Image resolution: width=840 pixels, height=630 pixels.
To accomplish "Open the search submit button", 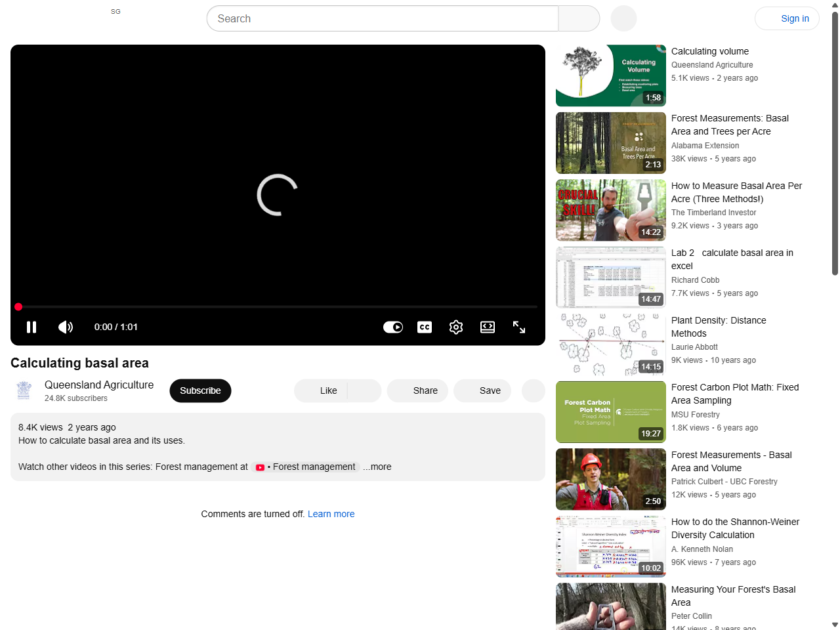I will (x=579, y=18).
